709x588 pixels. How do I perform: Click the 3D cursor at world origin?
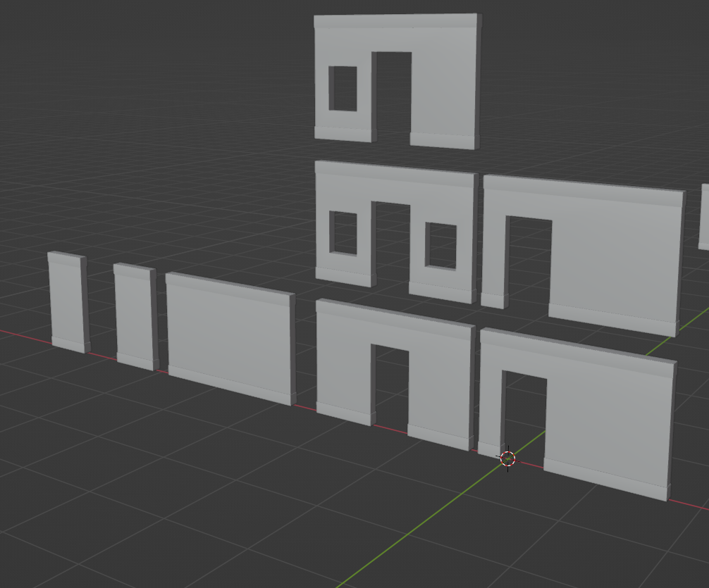(x=507, y=458)
